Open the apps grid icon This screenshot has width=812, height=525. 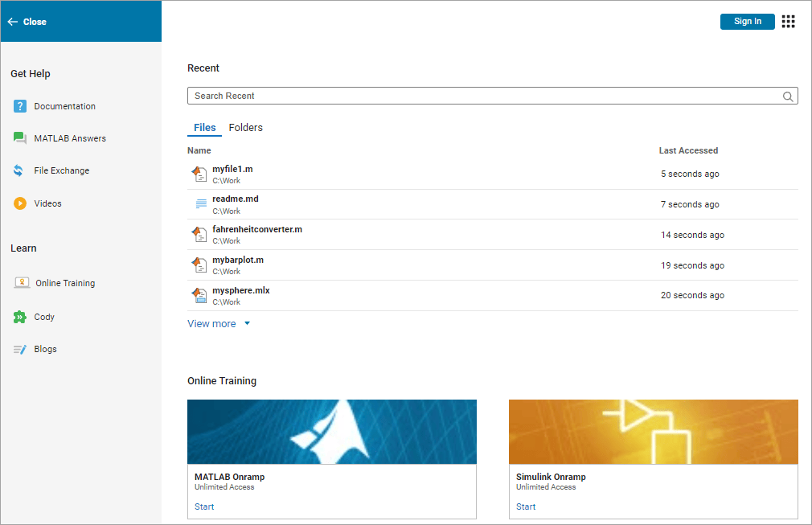(x=788, y=21)
